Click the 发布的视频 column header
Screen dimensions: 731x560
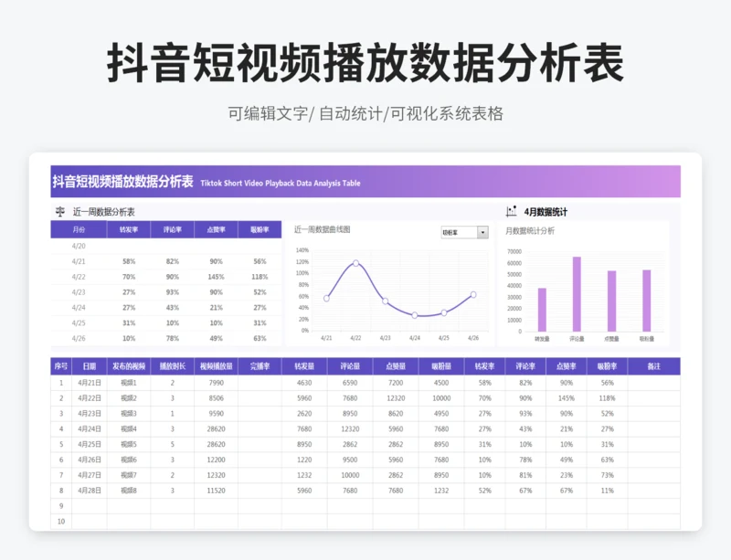pos(129,366)
